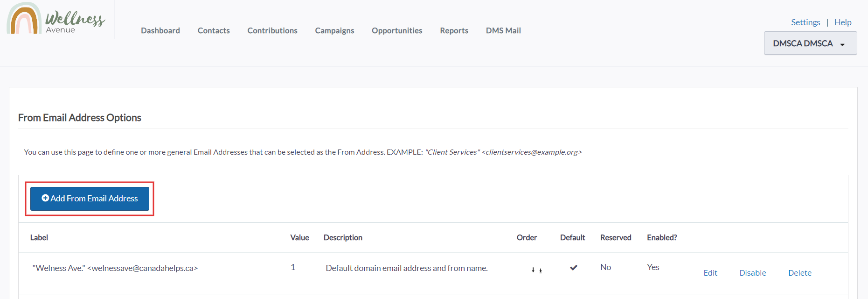The image size is (868, 299).
Task: Click the move-to-bottom order arrow
Action: [x=541, y=271]
